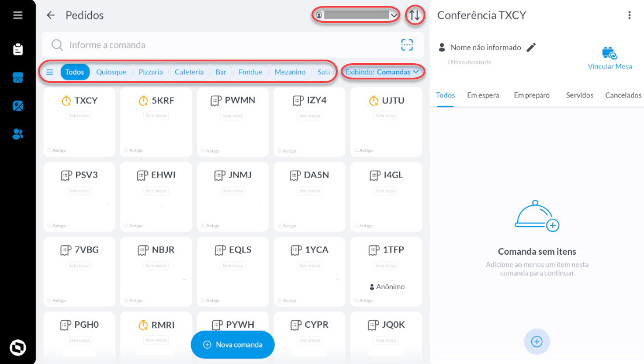Edit customer name with pencil icon
644x364 pixels.
click(531, 47)
